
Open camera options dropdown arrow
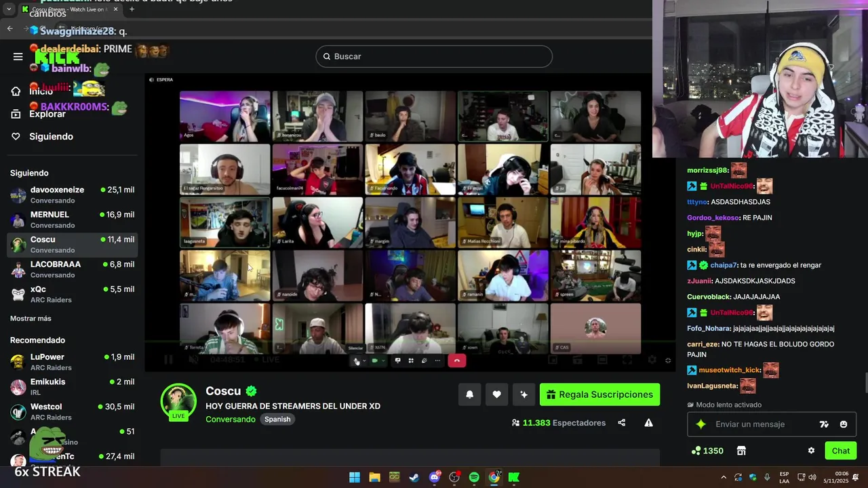pyautogui.click(x=383, y=361)
